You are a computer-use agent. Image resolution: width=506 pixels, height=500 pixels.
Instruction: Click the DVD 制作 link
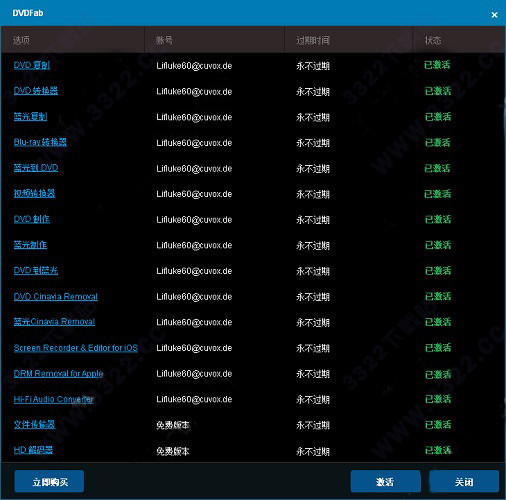pyautogui.click(x=32, y=219)
